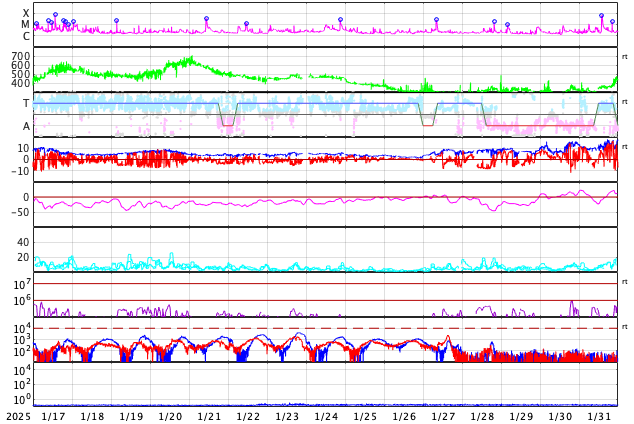
Task: Select the 1/17 date label
Action: 53,416
